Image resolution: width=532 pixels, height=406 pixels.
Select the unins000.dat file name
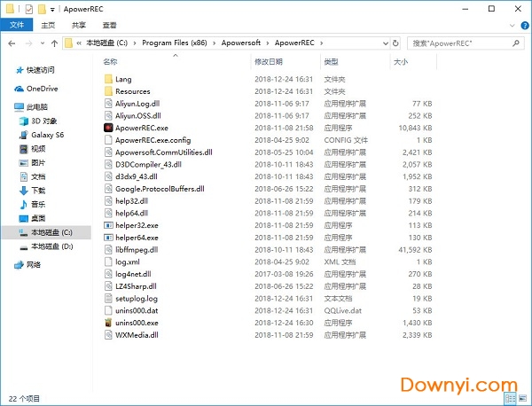(x=137, y=310)
